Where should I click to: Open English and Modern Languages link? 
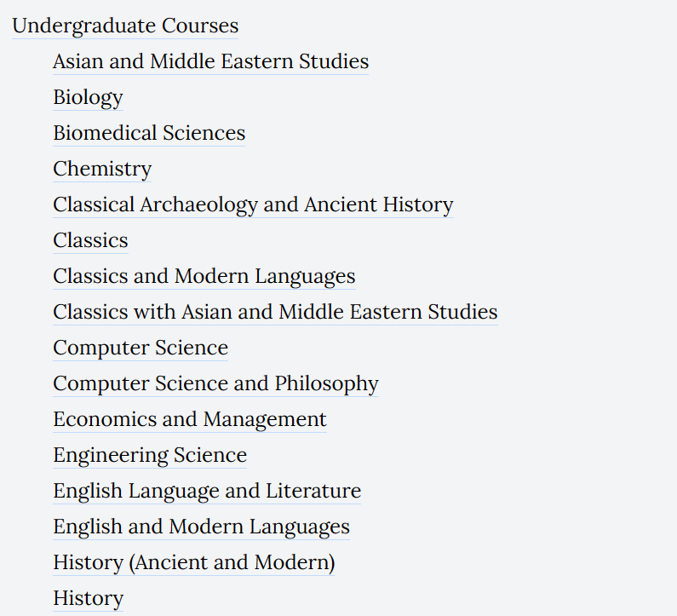click(x=201, y=527)
